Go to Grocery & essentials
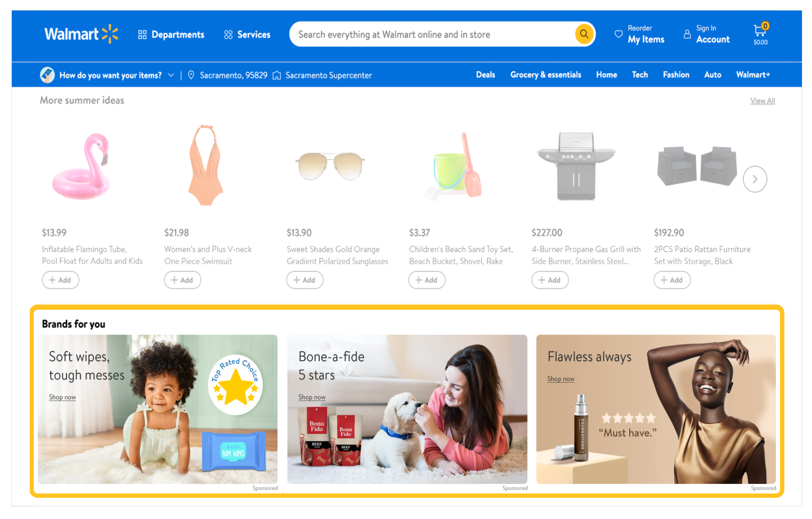This screenshot has height=519, width=812. (545, 75)
